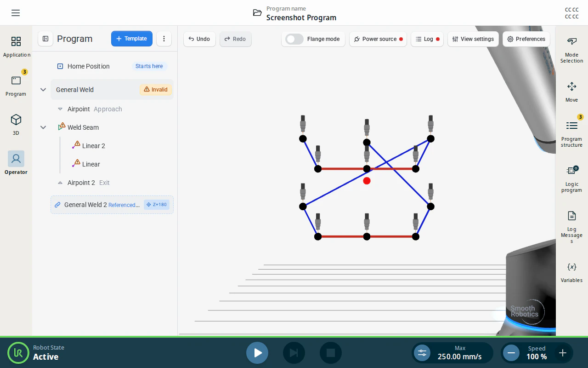Click the Z+180 offset badge
The image size is (588, 368).
[157, 205]
